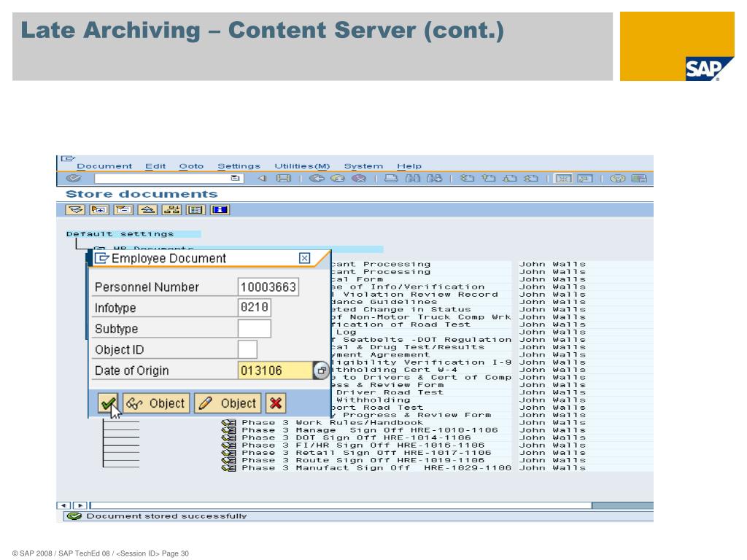Screen dimensions: 747x560
Task: Click the Expand subtree icon in application toolbar
Action: [99, 209]
